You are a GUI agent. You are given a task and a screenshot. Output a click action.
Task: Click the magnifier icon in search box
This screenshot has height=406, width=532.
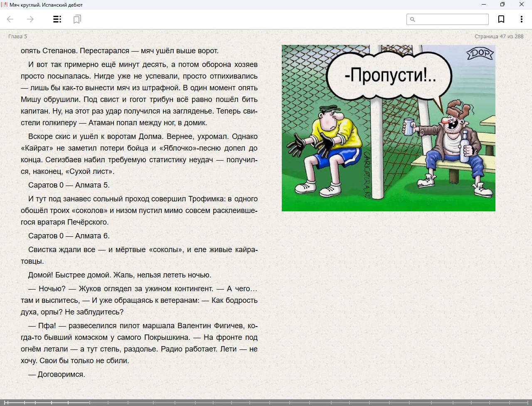click(x=413, y=20)
